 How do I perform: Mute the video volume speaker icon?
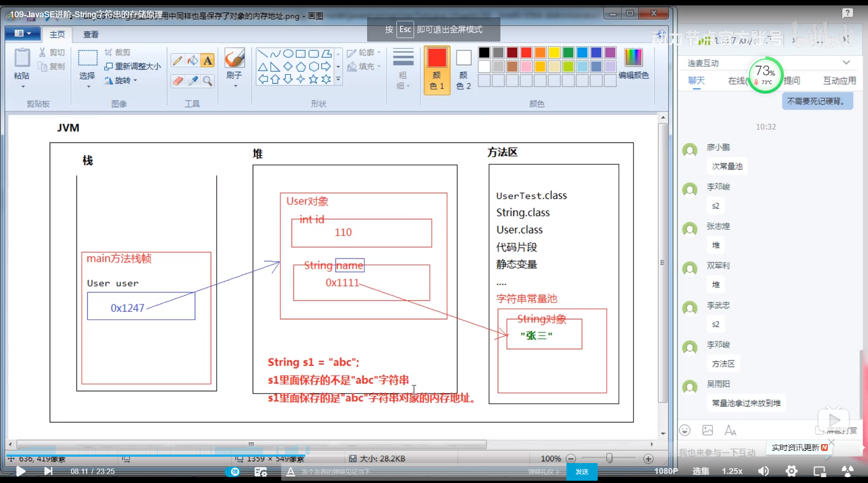click(763, 471)
